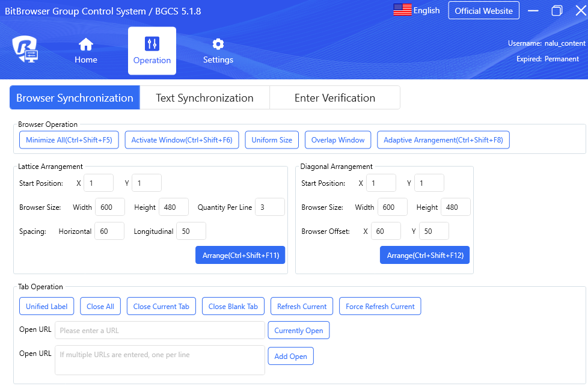
Task: Run Adaptive Arrangement
Action: (443, 140)
